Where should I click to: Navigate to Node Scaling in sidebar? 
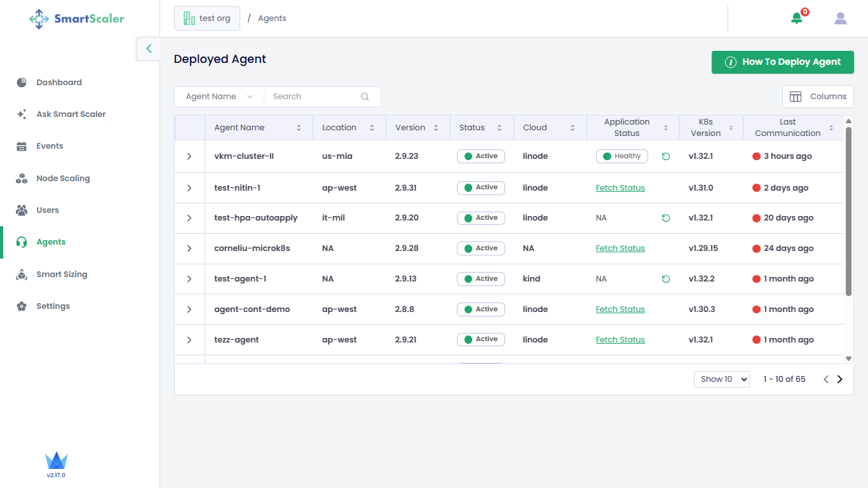(x=63, y=179)
